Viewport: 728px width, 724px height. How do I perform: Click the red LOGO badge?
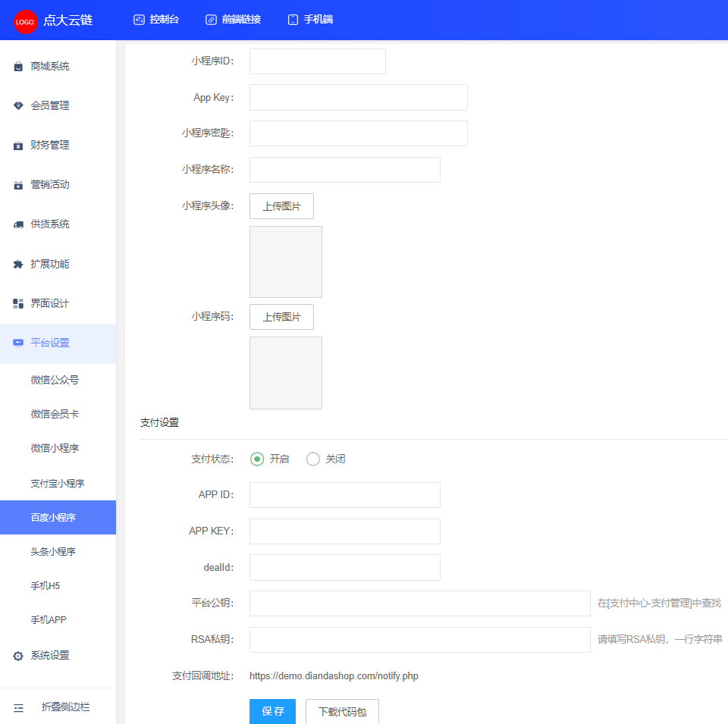[x=24, y=21]
